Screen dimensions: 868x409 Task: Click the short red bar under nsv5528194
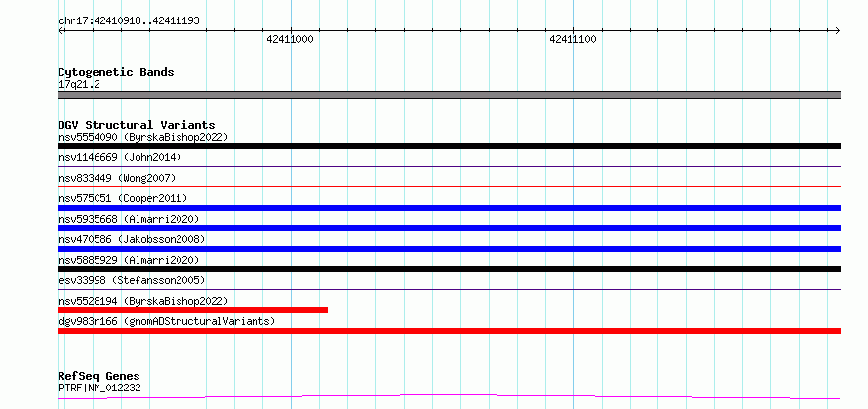coord(193,310)
